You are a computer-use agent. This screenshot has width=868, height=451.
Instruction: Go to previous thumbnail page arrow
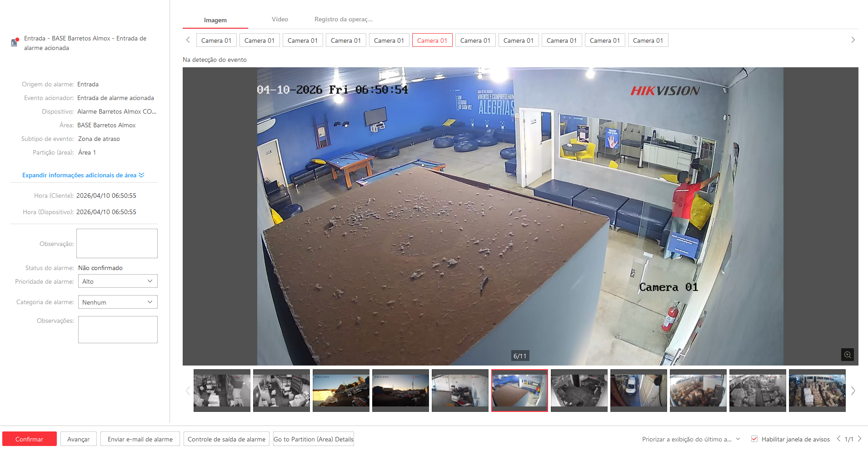(x=188, y=391)
